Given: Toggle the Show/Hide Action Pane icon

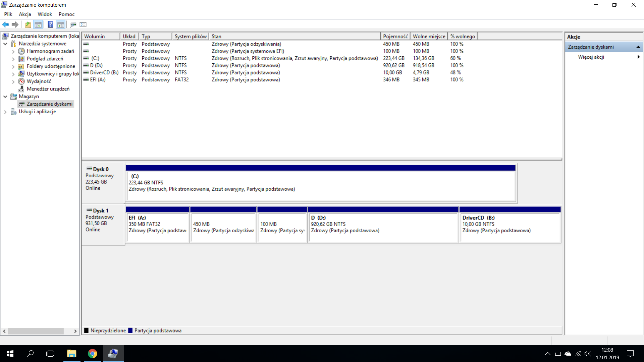Looking at the screenshot, I should [x=61, y=24].
